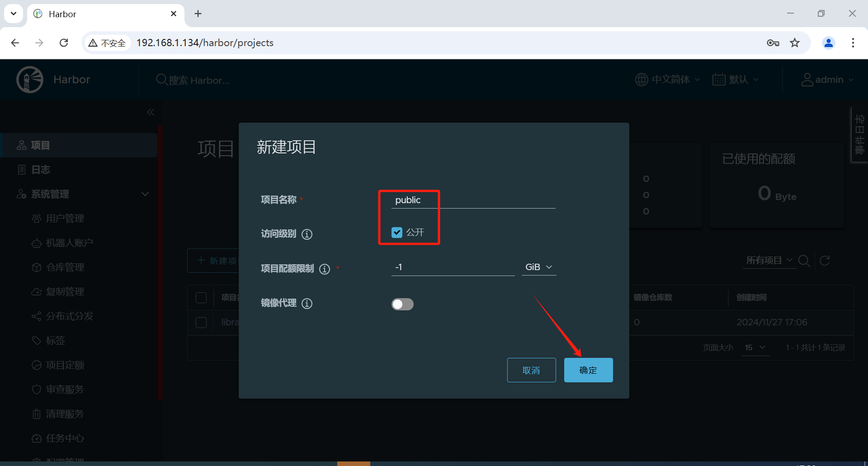Image resolution: width=868 pixels, height=466 pixels.
Task: Click the search magnifier in Harbor header
Action: point(161,80)
